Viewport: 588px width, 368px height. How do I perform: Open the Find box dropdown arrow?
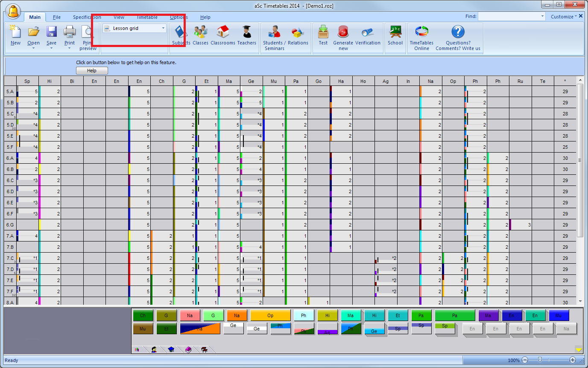(x=543, y=17)
